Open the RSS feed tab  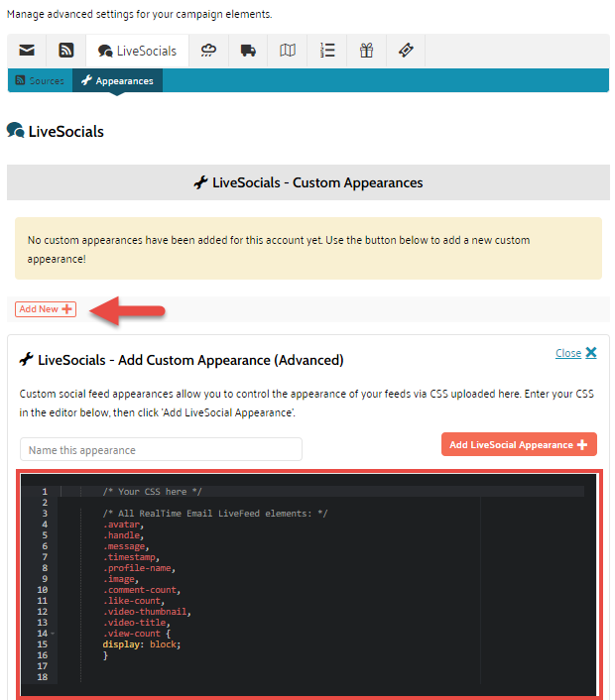pos(66,51)
